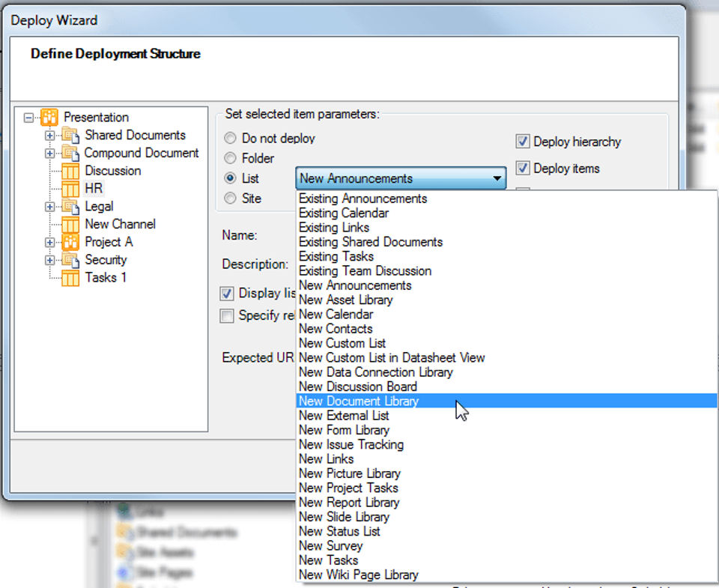Select the List radio button
The height and width of the screenshot is (588, 719).
[230, 178]
